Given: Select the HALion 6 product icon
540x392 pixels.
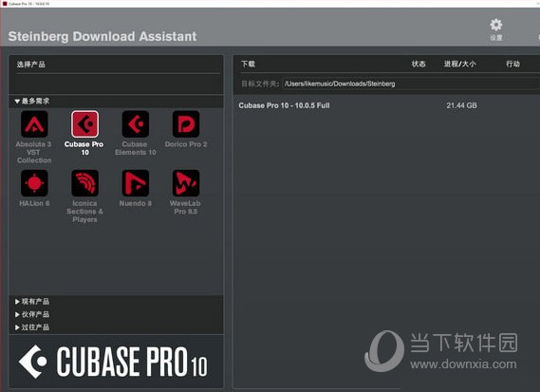Looking at the screenshot, I should click(x=34, y=183).
